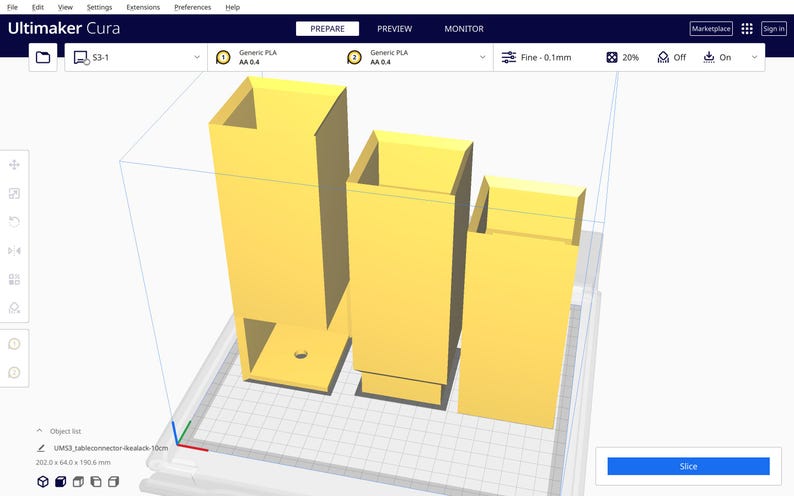
Task: Expand the print settings dropdown chevron
Action: click(755, 57)
